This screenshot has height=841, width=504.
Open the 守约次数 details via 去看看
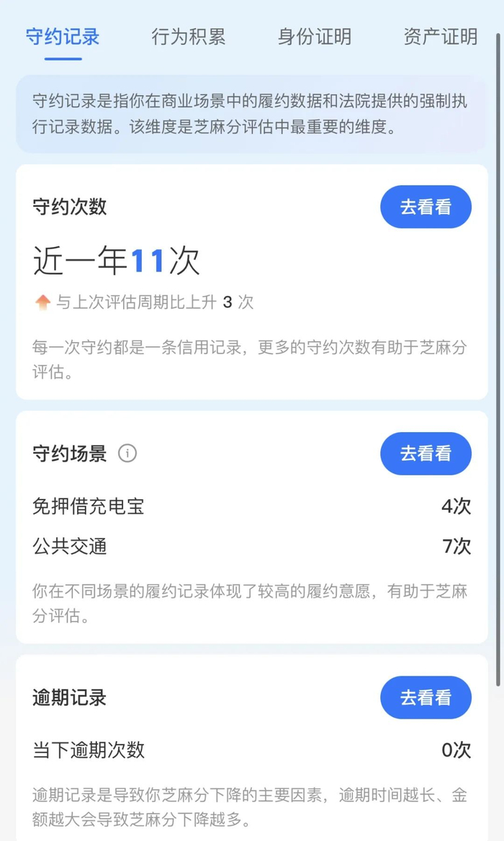click(426, 207)
